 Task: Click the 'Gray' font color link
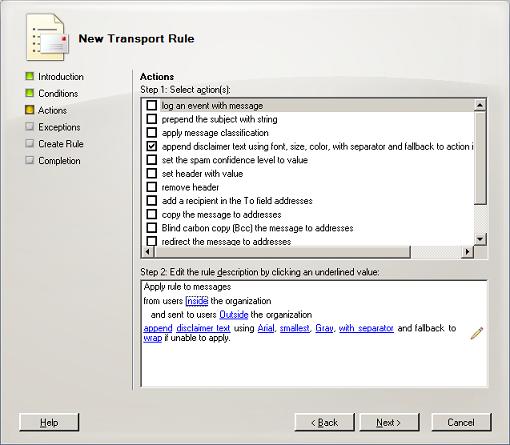click(x=324, y=328)
